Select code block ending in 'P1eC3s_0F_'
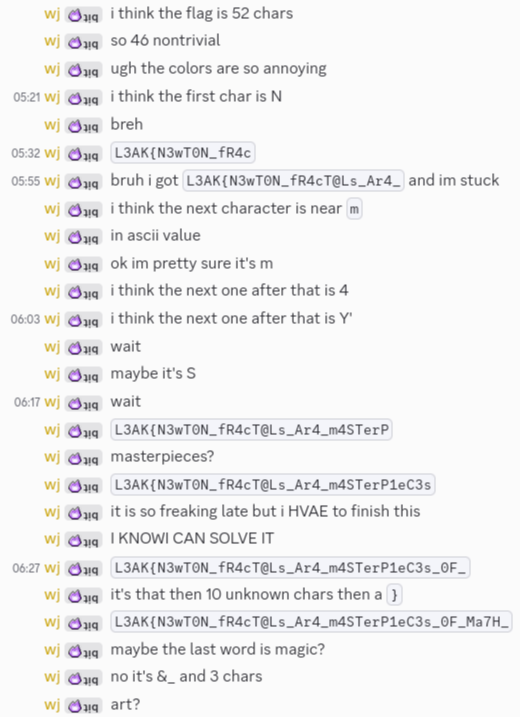The width and height of the screenshot is (520, 717). coord(290,568)
